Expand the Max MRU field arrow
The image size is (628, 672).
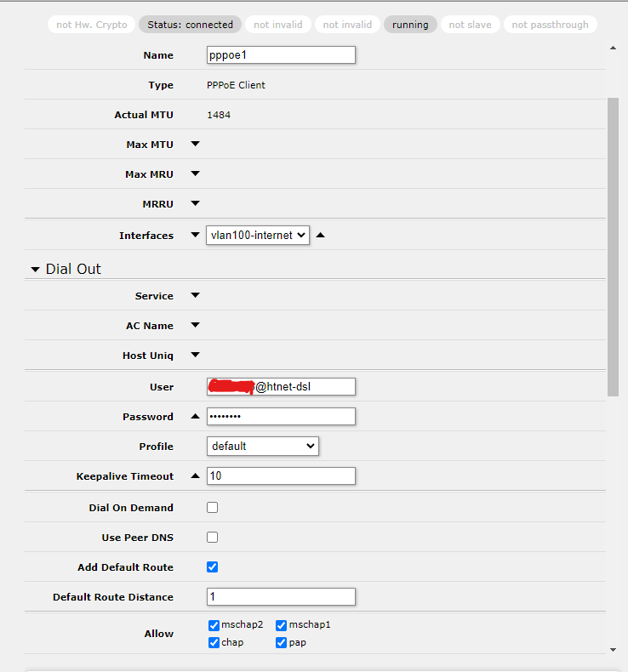[195, 174]
